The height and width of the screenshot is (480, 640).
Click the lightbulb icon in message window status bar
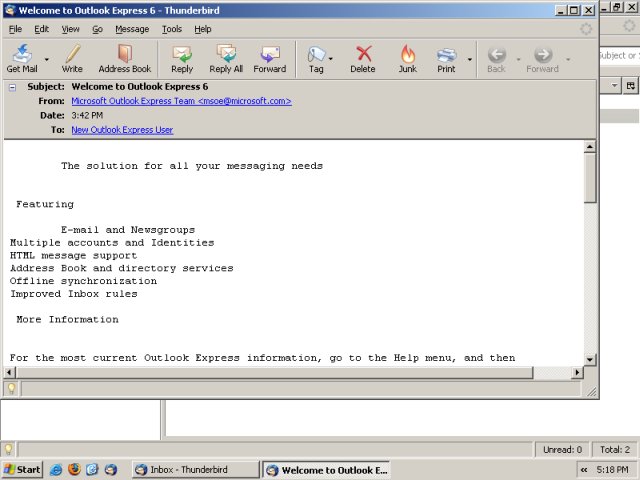pos(11,389)
